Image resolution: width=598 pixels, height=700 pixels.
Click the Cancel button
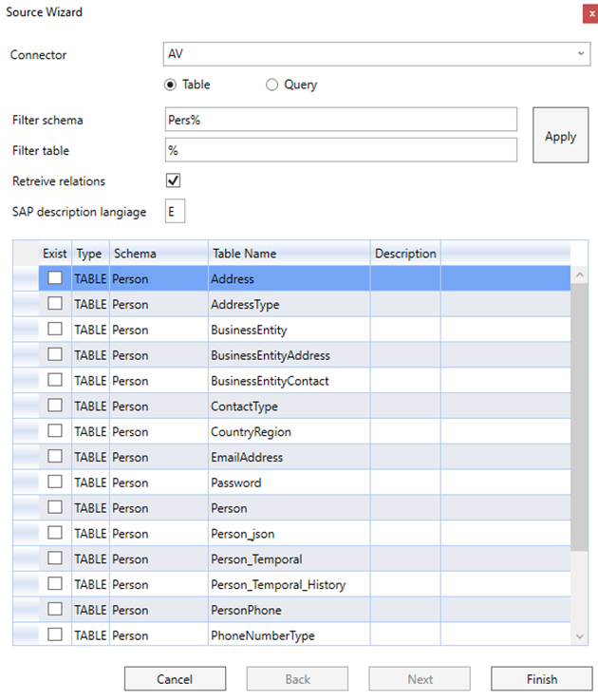[x=175, y=679]
